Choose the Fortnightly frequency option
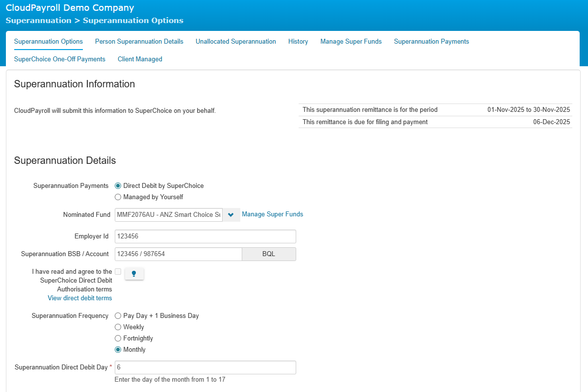The image size is (588, 392). point(118,339)
